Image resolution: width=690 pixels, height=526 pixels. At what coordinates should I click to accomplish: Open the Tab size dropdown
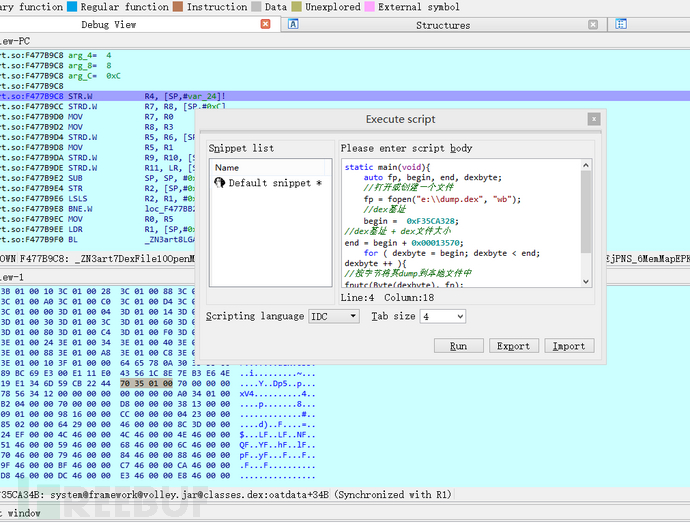pyautogui.click(x=443, y=316)
